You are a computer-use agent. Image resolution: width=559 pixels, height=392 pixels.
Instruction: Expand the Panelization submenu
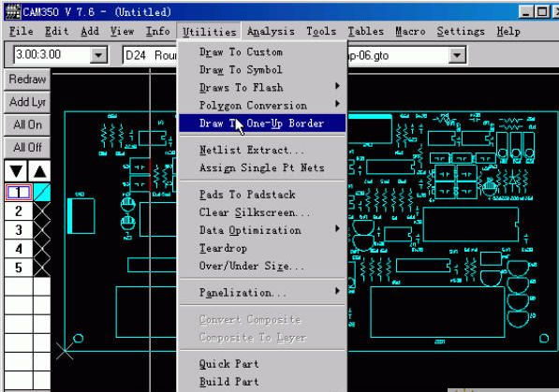(x=262, y=293)
